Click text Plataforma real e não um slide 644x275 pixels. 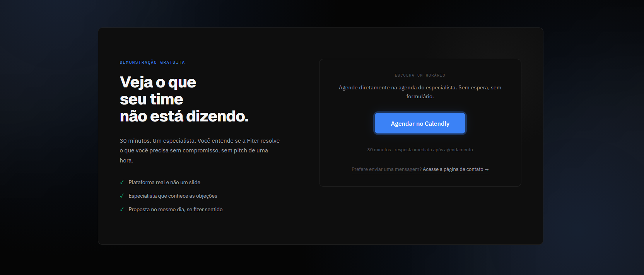(x=164, y=182)
